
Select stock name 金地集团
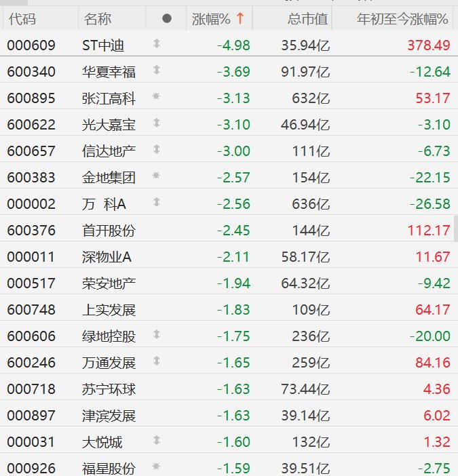109,178
